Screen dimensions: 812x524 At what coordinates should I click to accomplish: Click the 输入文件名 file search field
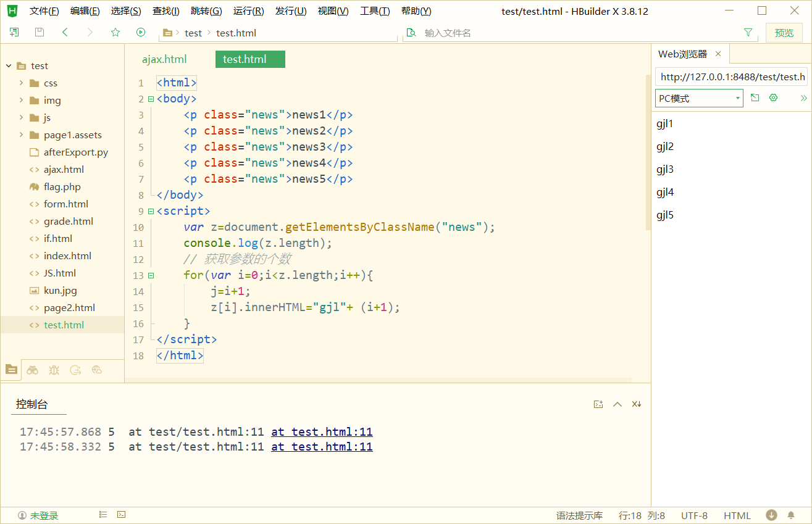(580, 33)
